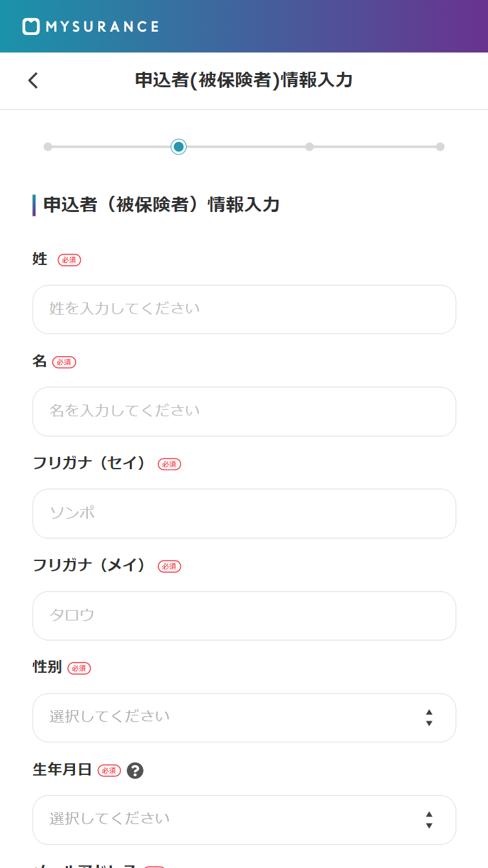Click the 必須 badge next to 姓
Image resolution: width=488 pixels, height=868 pixels.
pos(69,260)
